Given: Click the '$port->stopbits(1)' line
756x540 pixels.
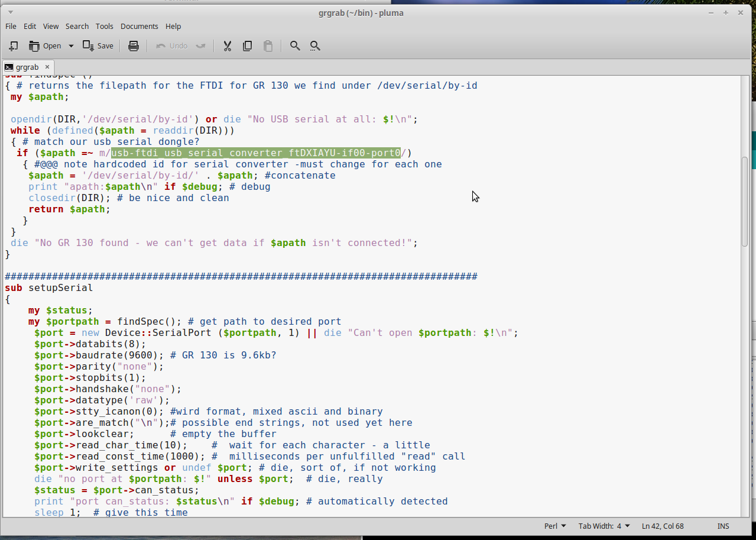Looking at the screenshot, I should 90,378.
